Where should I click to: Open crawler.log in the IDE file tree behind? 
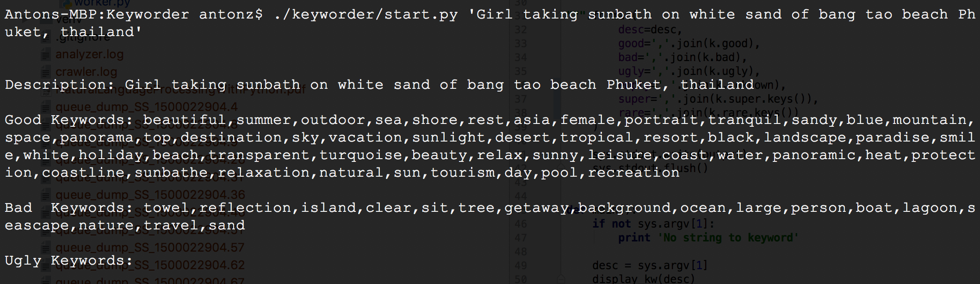[86, 72]
